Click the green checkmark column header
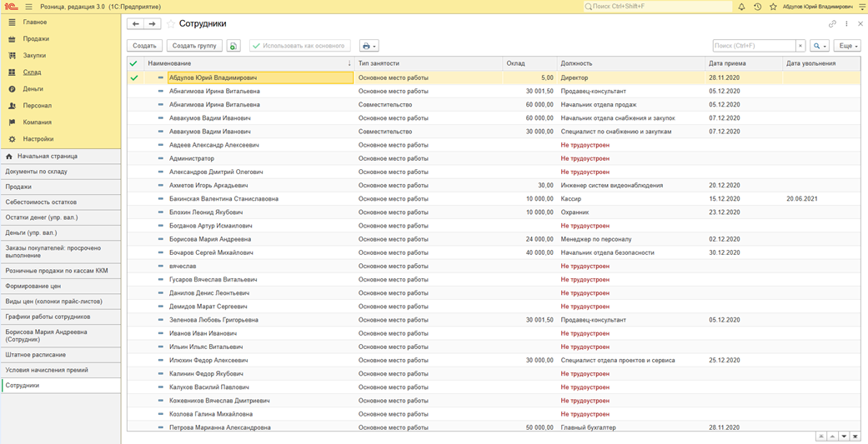This screenshot has height=444, width=868. [x=133, y=63]
